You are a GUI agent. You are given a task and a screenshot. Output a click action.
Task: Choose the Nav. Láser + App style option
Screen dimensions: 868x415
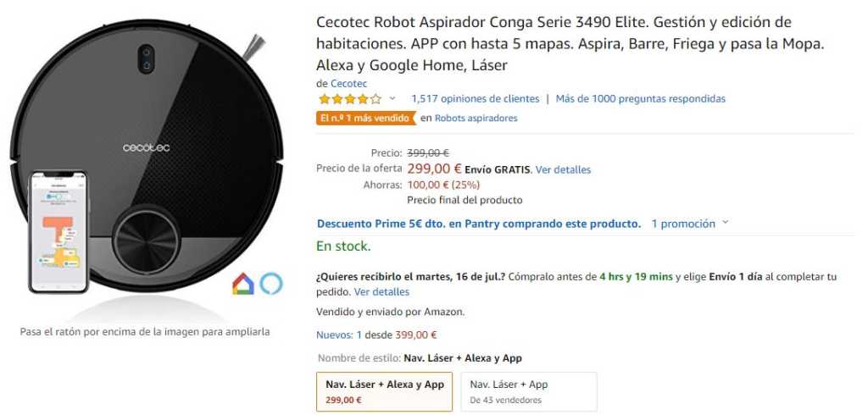pos(528,391)
